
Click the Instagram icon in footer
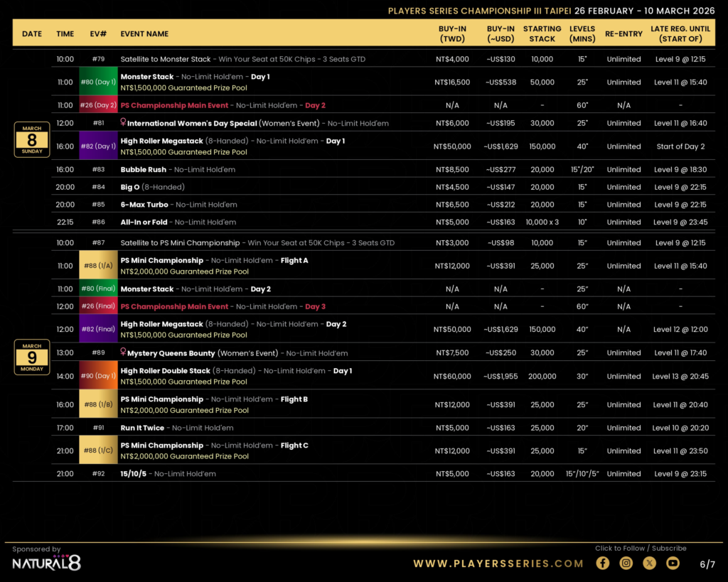626,564
